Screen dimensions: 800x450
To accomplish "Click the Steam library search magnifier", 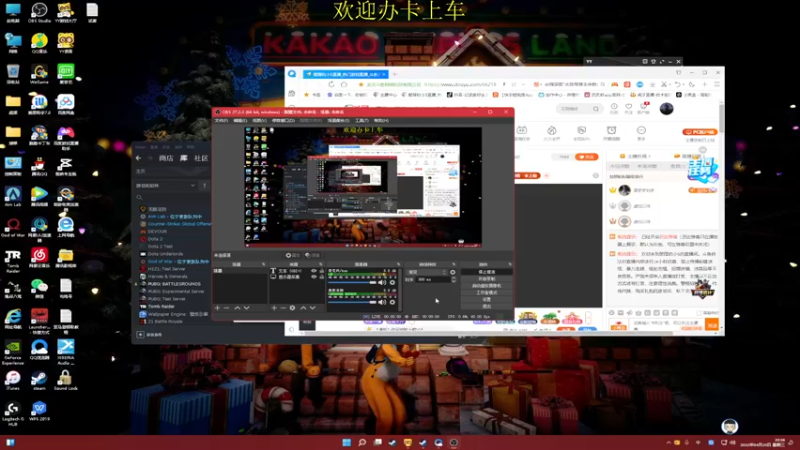I will click(139, 197).
